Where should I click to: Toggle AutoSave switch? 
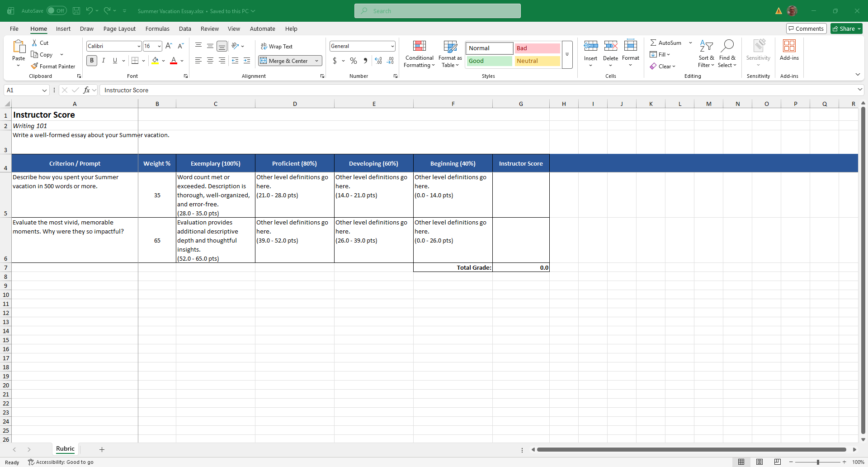pos(57,11)
